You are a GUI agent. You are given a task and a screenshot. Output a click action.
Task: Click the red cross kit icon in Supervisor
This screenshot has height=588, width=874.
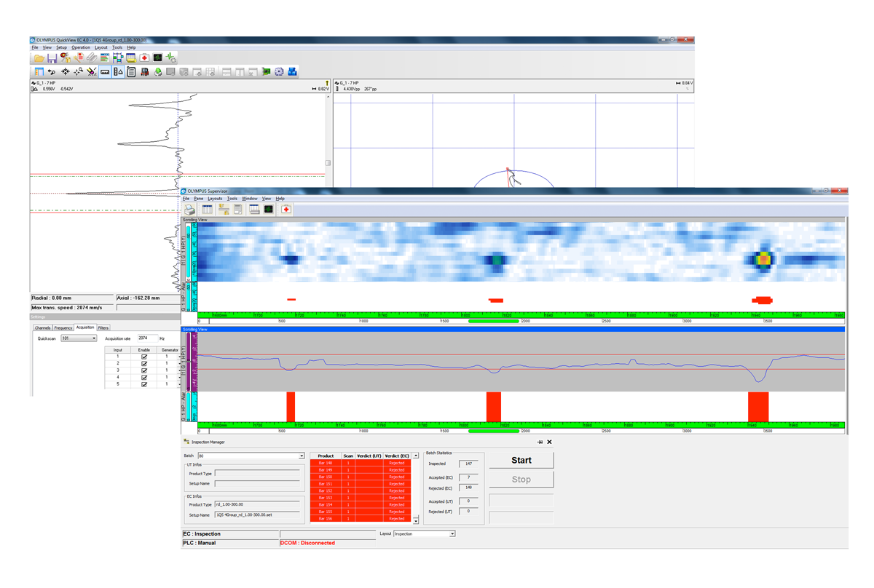286,210
